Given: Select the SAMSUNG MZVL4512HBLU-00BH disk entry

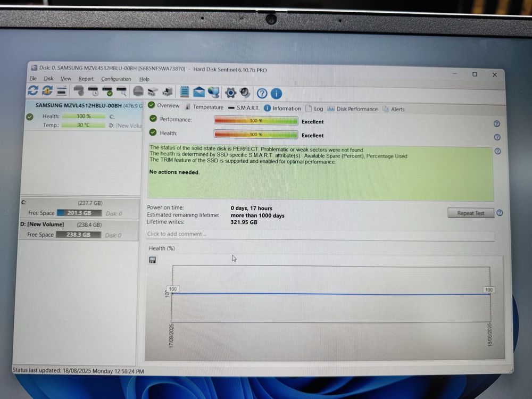Looking at the screenshot, I should (84, 115).
